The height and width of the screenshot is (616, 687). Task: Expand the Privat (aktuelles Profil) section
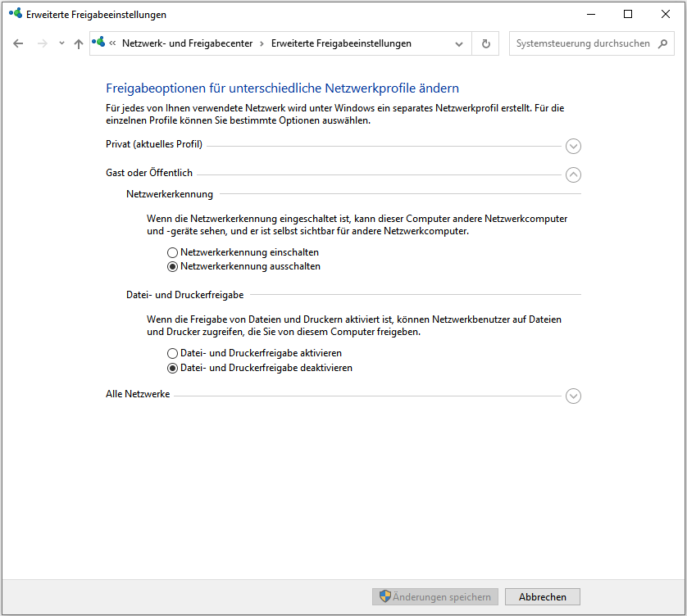tap(573, 146)
